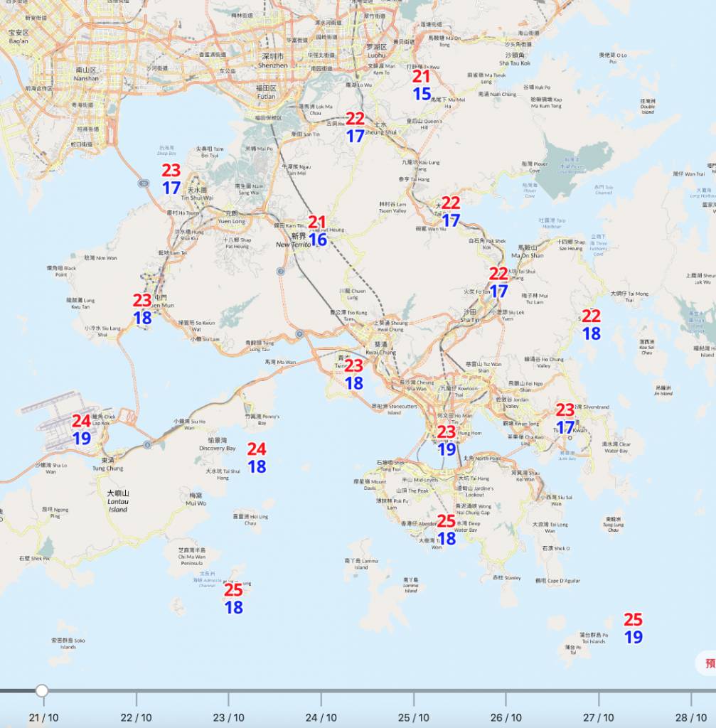The height and width of the screenshot is (728, 716).
Task: Open the 25/19 temperature marker near Po Toi Islands
Action: tap(634, 628)
